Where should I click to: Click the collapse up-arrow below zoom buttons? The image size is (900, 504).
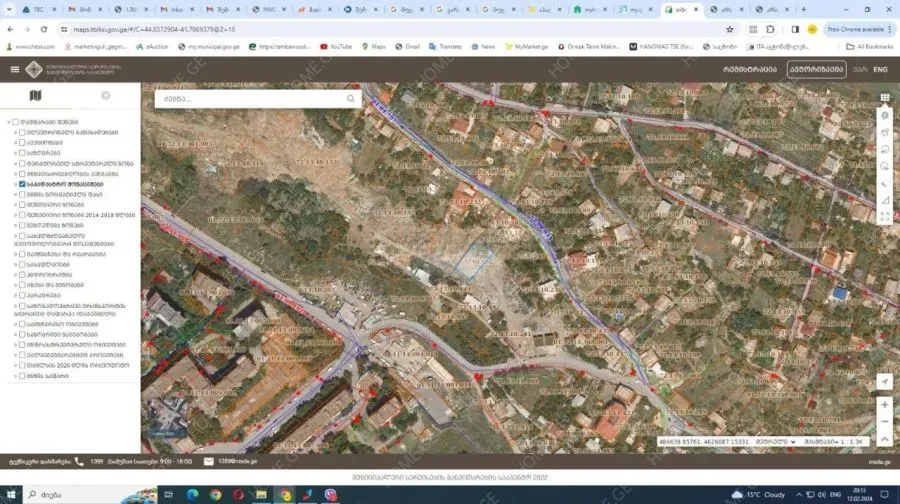click(x=884, y=439)
